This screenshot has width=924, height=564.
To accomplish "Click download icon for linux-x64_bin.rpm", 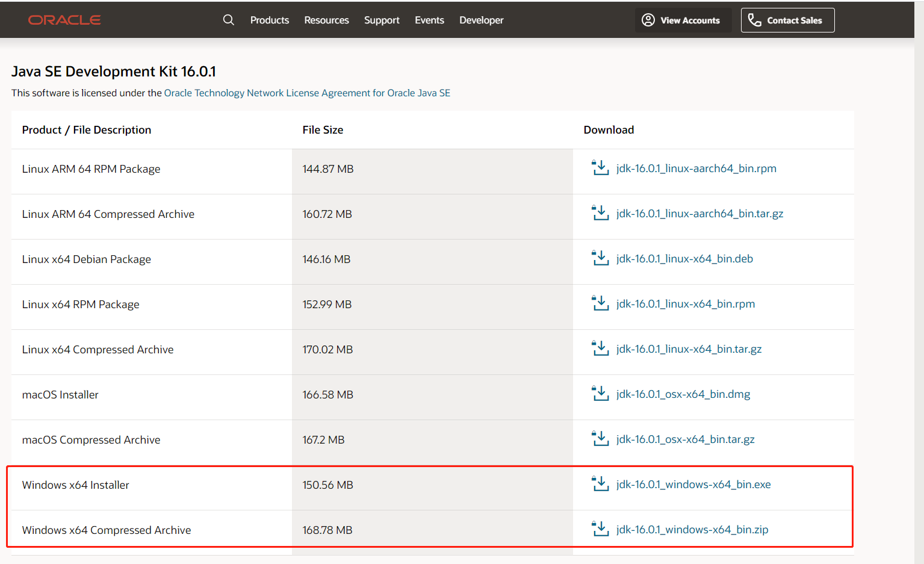I will tap(600, 303).
